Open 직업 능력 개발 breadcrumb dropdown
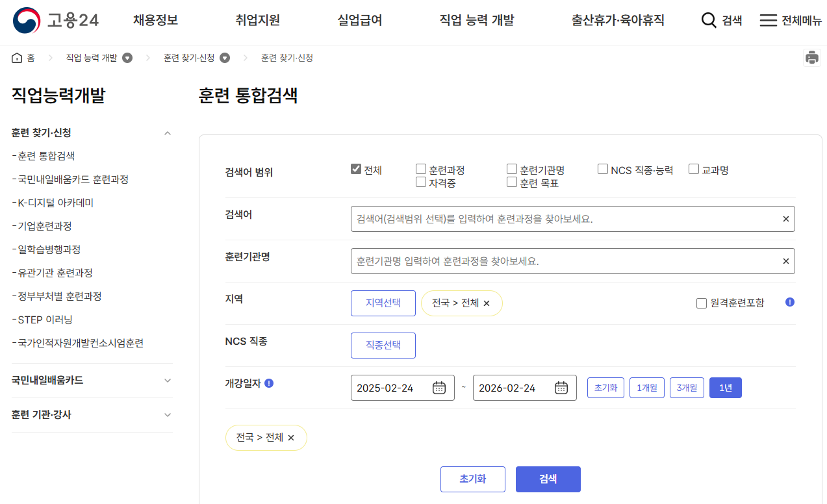The width and height of the screenshot is (827, 504). click(127, 58)
